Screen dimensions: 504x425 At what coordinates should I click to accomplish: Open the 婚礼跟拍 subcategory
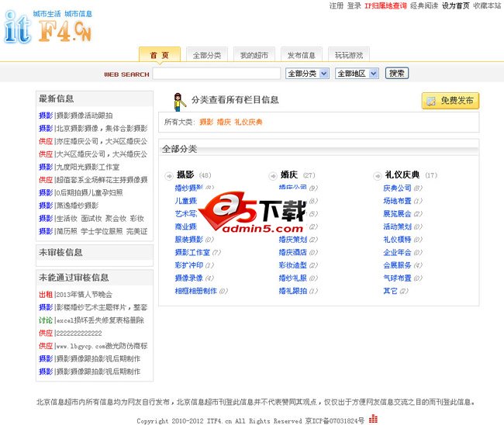293,291
